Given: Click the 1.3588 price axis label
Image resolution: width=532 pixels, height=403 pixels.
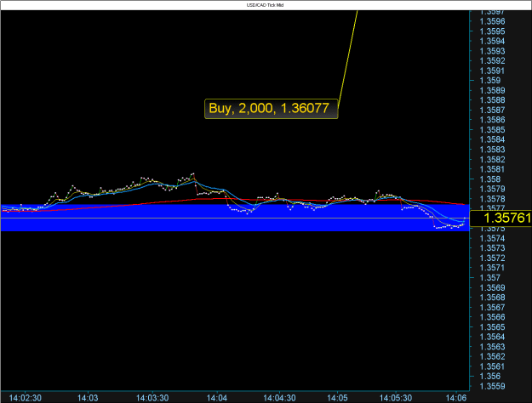Looking at the screenshot, I should (x=492, y=100).
